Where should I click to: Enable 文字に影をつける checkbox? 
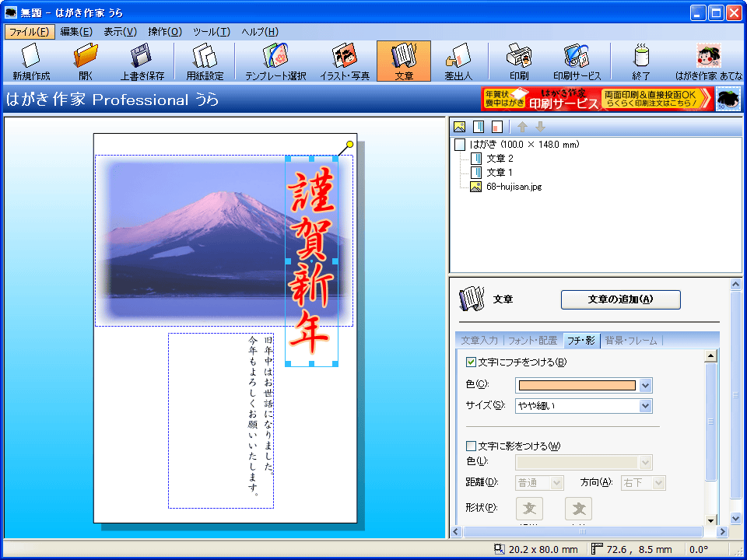click(472, 446)
